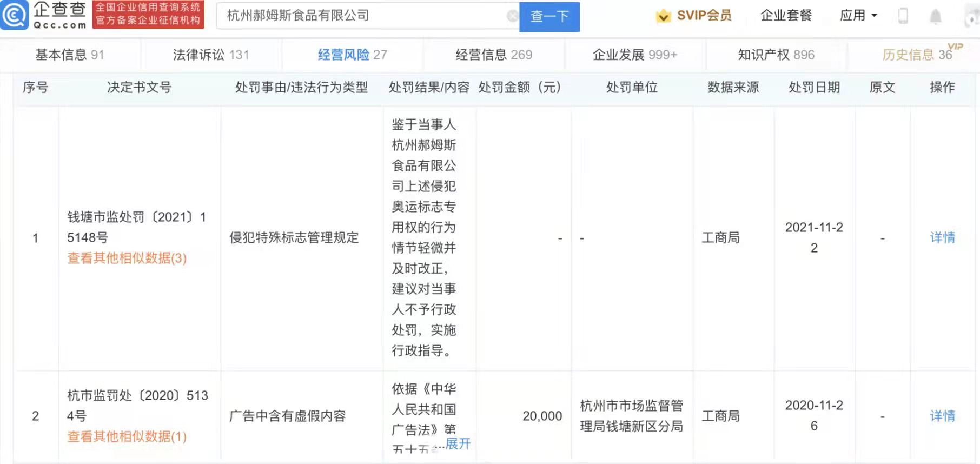Click the 全国企业信用查询系统 red banner
This screenshot has width=980, height=464.
(148, 15)
